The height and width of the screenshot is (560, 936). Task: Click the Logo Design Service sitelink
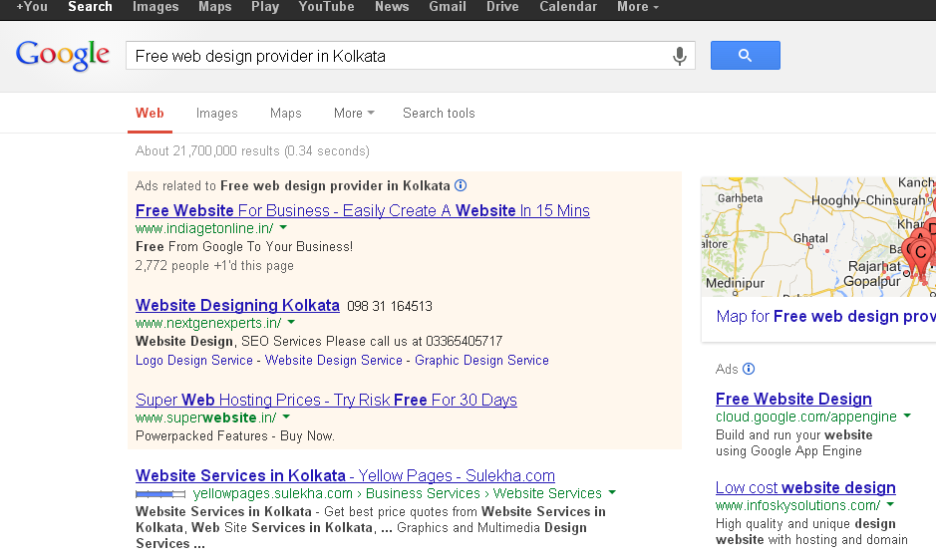[x=194, y=360]
